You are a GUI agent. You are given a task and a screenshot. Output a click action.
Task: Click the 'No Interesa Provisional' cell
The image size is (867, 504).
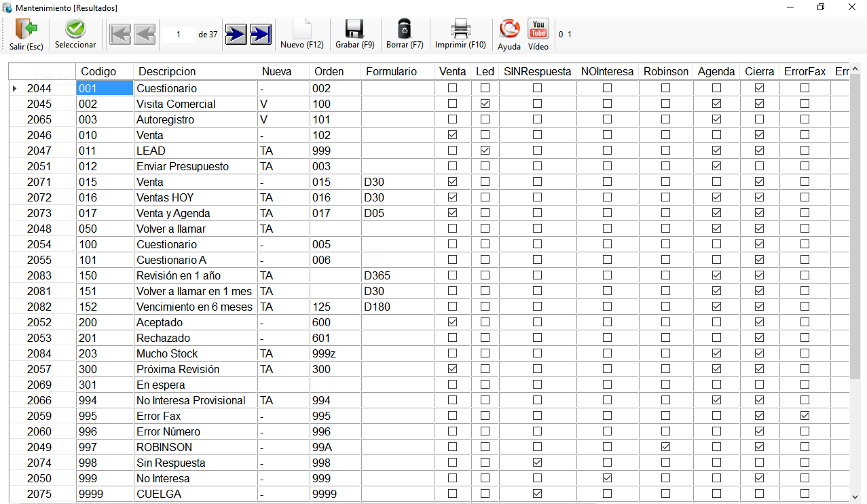coord(196,400)
